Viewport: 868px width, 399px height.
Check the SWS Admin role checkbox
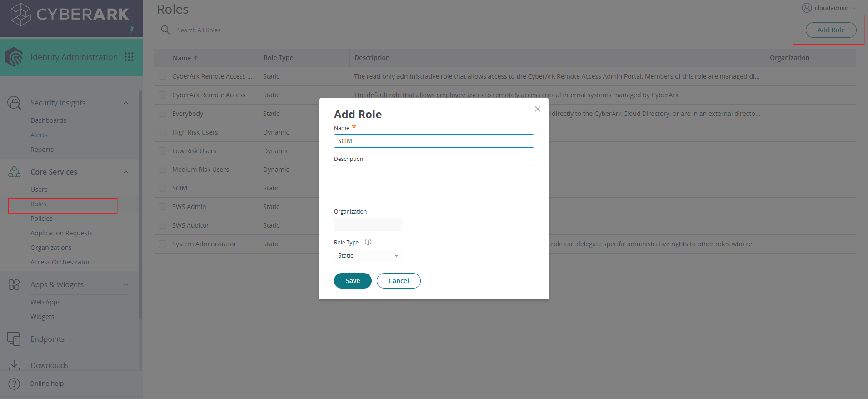pos(162,207)
